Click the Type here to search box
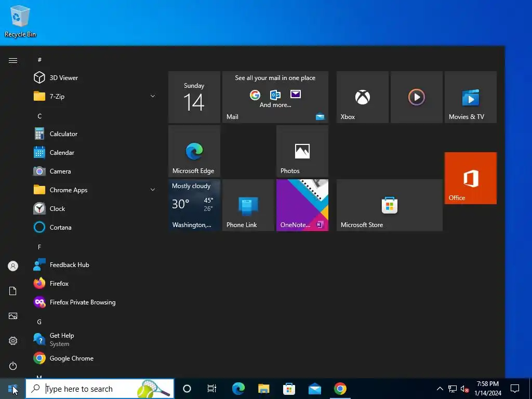 pyautogui.click(x=100, y=389)
